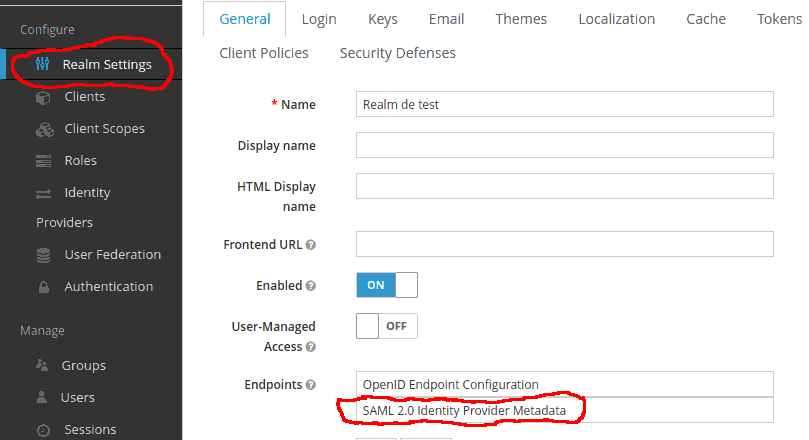Switch to the General tab
Screen dimensions: 809x440
tap(245, 19)
